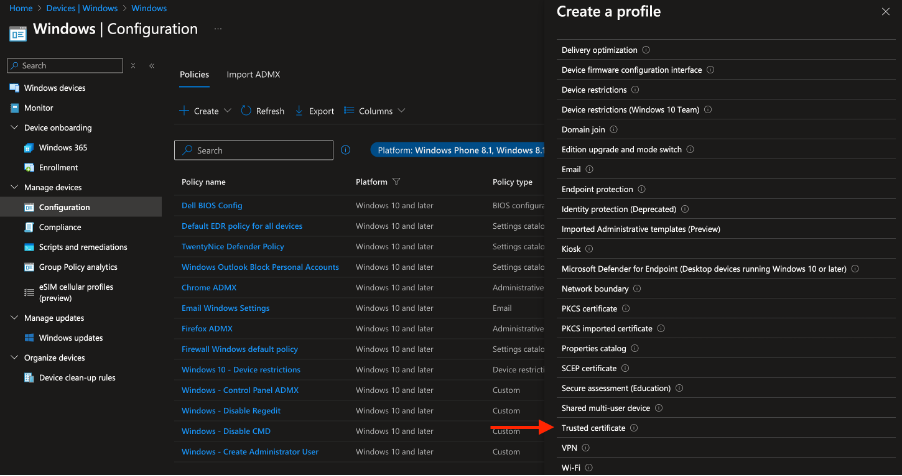
Task: Open the Dell BIOS Config policy
Action: [212, 205]
